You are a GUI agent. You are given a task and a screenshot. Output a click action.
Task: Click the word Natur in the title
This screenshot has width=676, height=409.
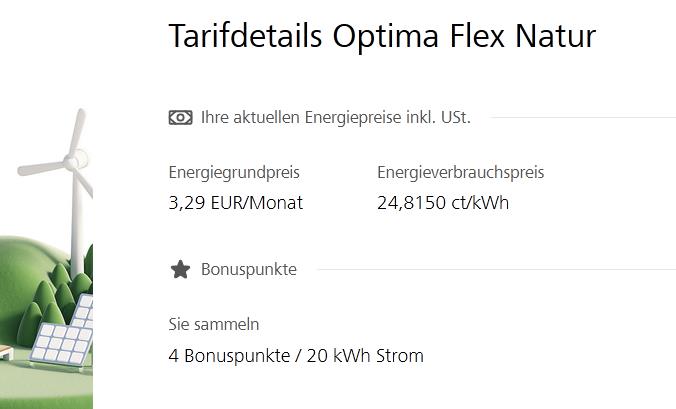click(x=555, y=36)
